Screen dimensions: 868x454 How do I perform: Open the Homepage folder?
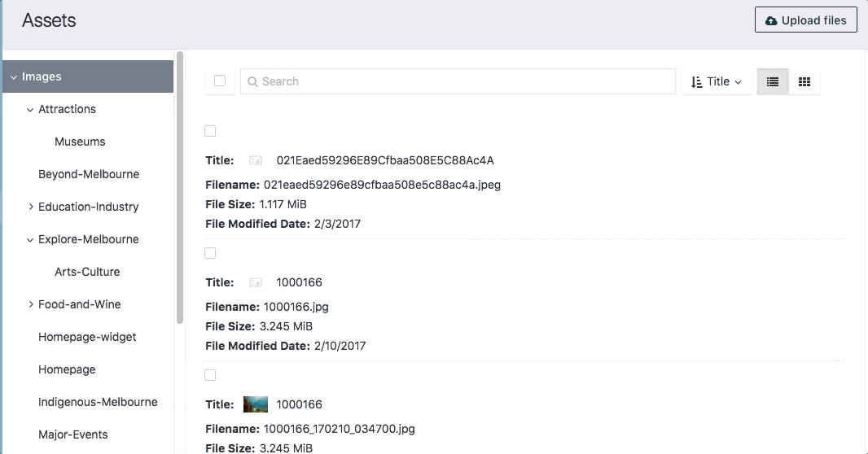click(x=67, y=369)
